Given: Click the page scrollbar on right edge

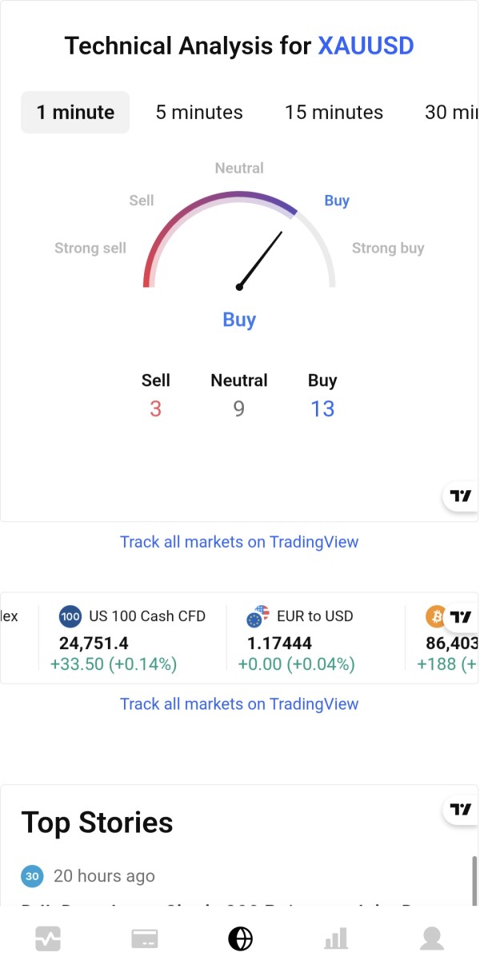Looking at the screenshot, I should (x=475, y=879).
